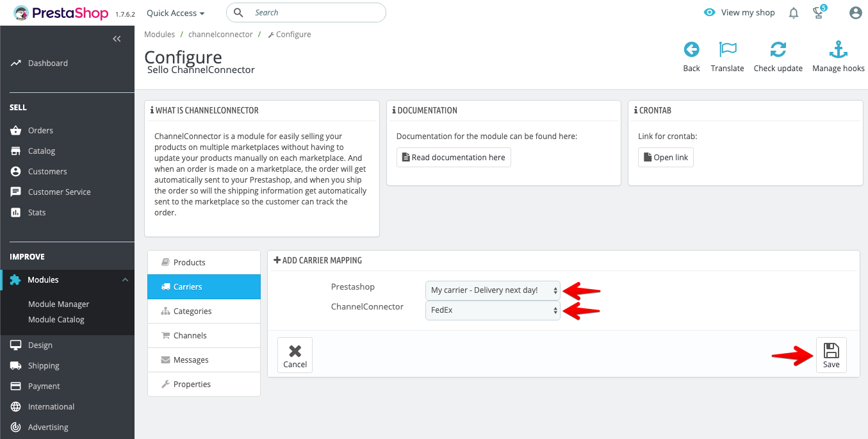Open the Prestashop carrier dropdown
The height and width of the screenshot is (439, 868).
coord(493,290)
